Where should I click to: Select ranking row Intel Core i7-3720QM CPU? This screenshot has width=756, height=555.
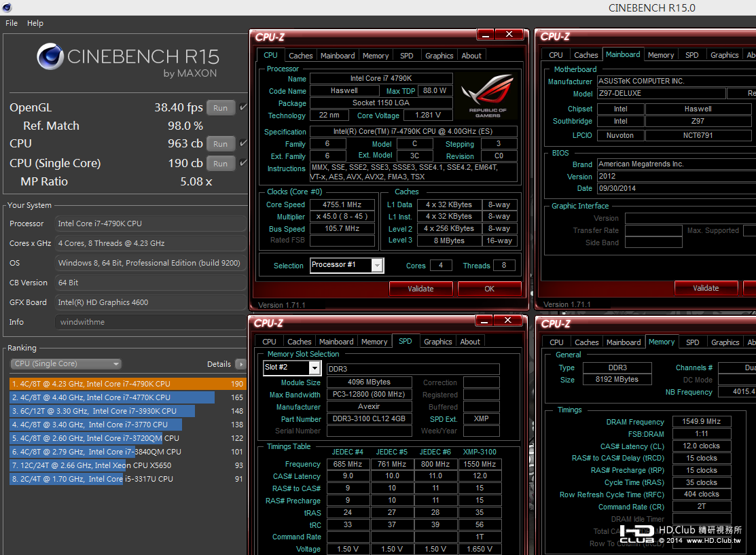click(x=128, y=438)
